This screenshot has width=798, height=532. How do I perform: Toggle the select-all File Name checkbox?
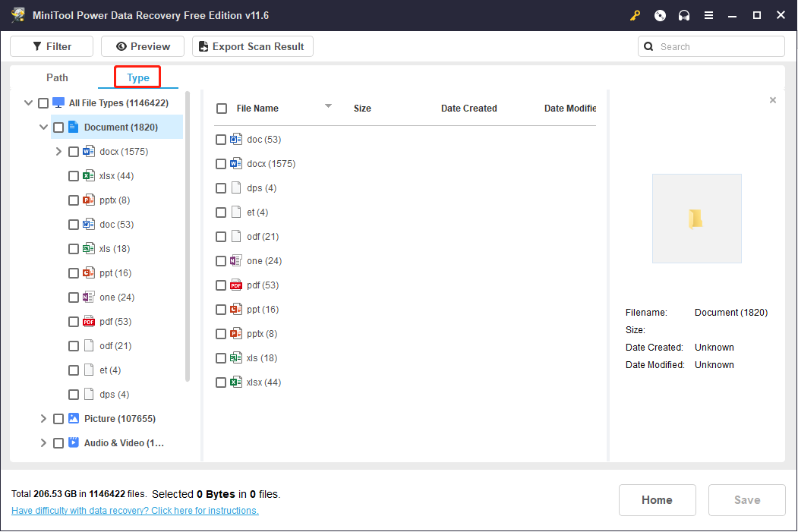coord(222,109)
